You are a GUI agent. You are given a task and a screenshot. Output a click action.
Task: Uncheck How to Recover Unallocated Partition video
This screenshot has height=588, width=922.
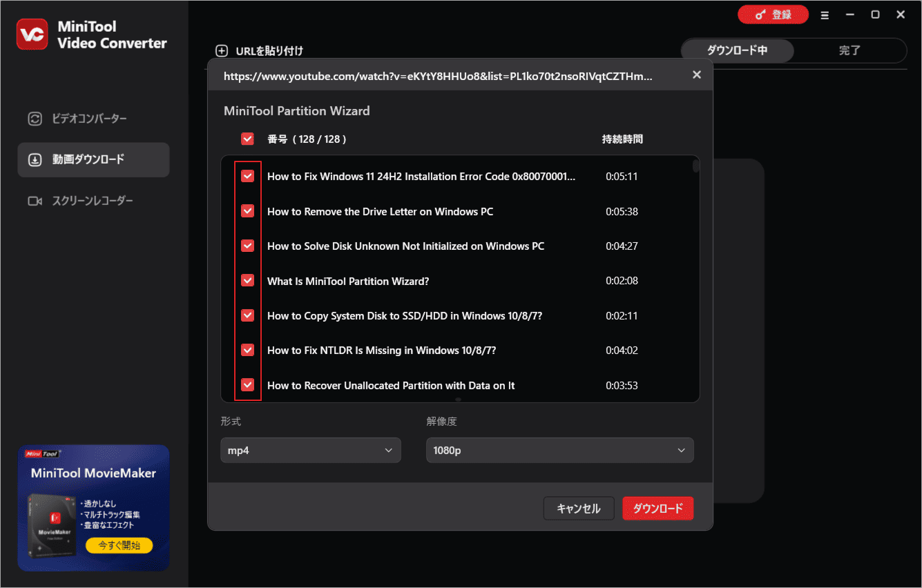tap(247, 385)
